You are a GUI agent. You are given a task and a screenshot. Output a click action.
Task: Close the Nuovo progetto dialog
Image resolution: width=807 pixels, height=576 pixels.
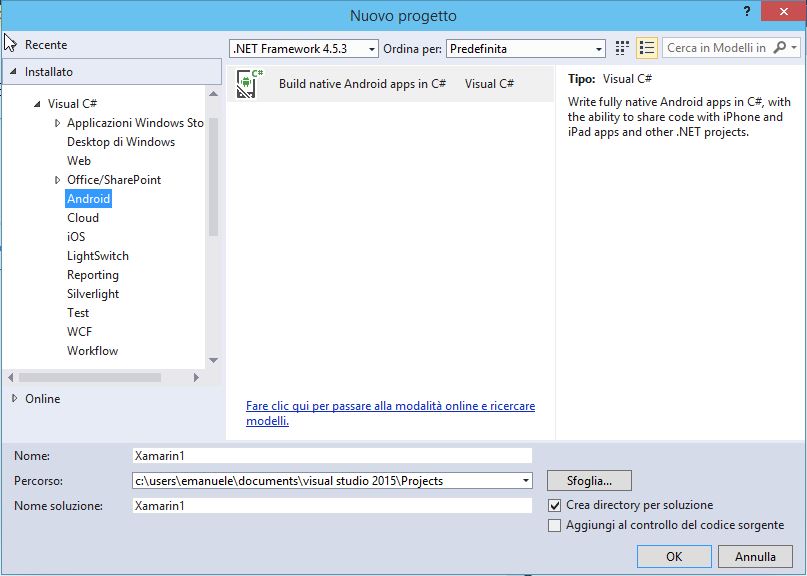click(783, 11)
